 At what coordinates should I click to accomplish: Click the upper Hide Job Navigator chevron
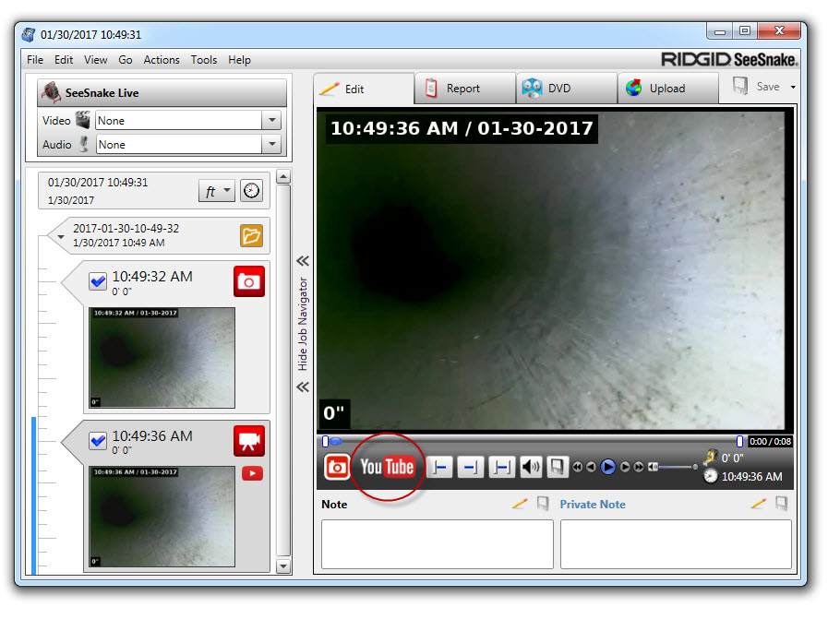tap(303, 261)
